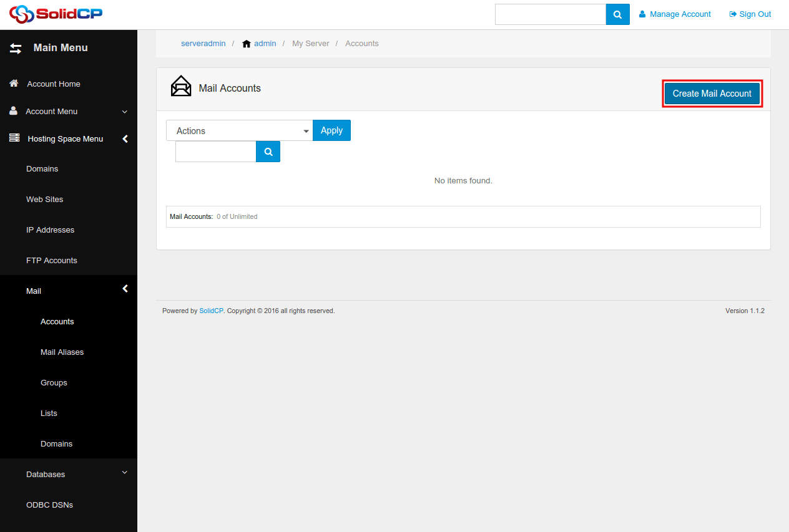Click the Manage Account person icon

click(642, 14)
